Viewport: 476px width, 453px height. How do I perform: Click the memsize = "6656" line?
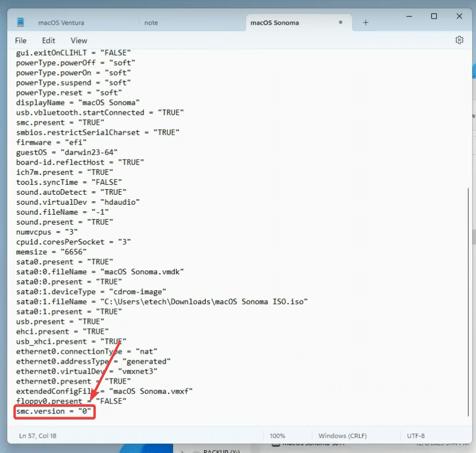pos(52,252)
